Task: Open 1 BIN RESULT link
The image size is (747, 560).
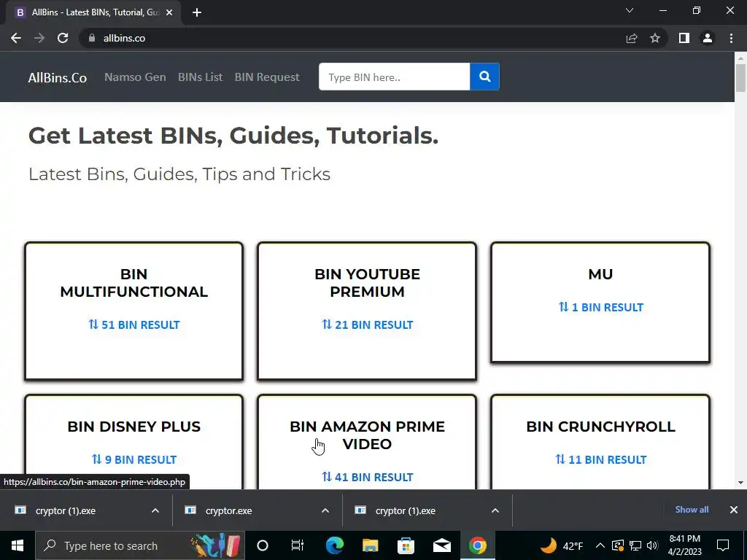Action: pos(600,307)
